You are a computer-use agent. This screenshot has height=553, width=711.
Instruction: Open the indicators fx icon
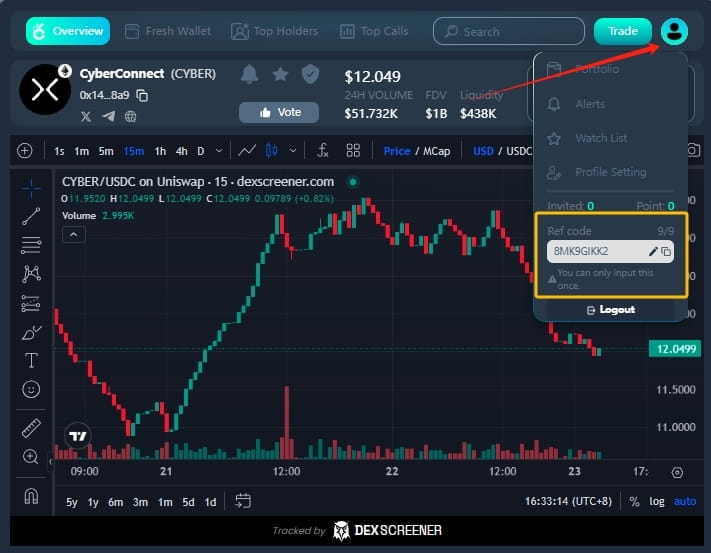click(322, 150)
